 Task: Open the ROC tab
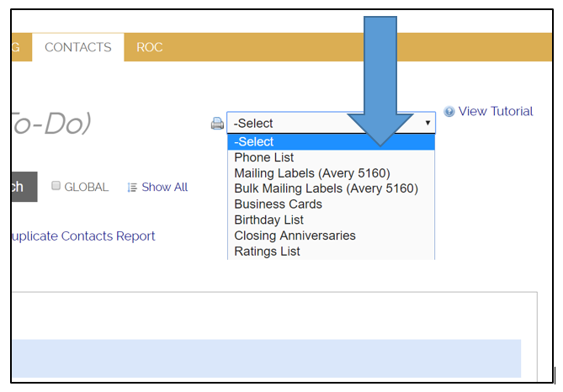coord(149,47)
